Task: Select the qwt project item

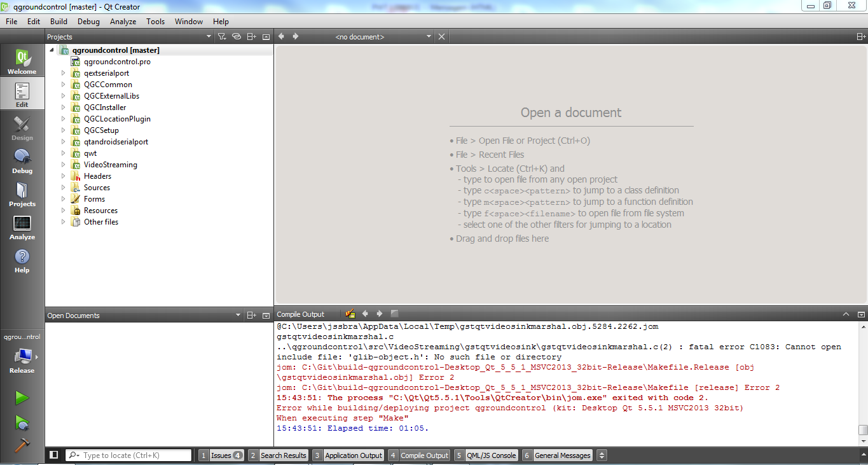Action: click(90, 153)
